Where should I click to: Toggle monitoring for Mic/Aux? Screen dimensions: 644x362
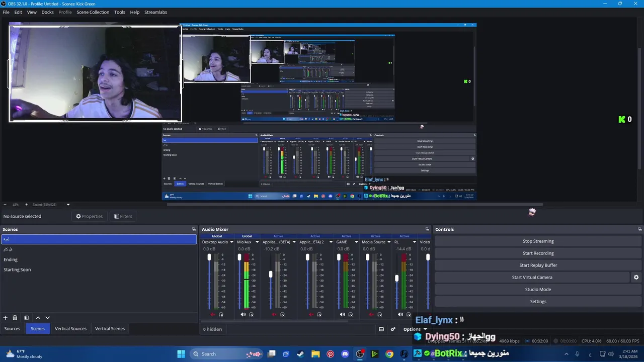[x=252, y=315]
